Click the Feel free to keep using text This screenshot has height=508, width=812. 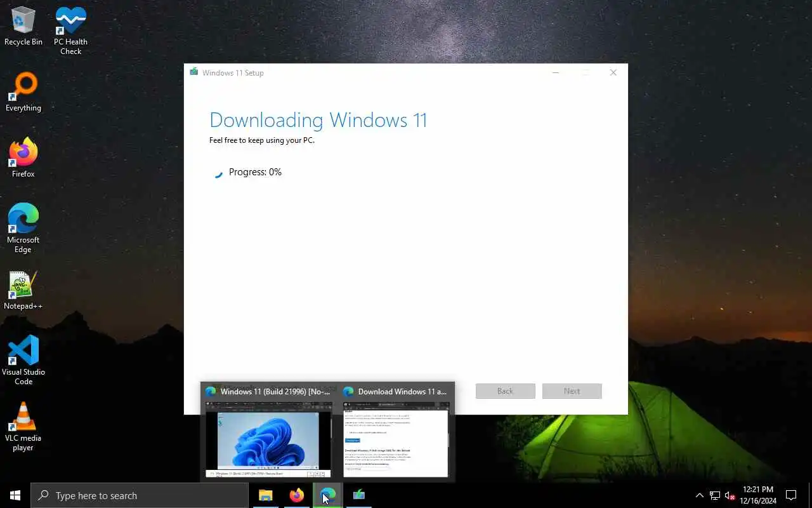point(262,140)
